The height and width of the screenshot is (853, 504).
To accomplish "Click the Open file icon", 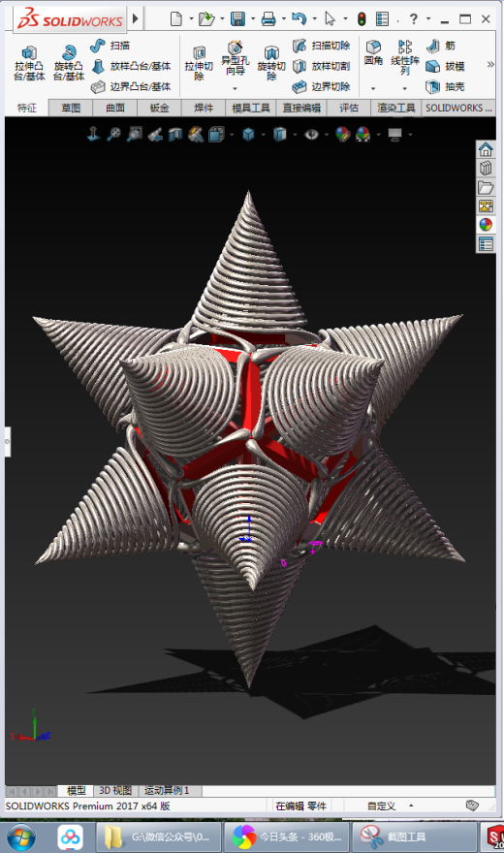I will click(x=206, y=19).
